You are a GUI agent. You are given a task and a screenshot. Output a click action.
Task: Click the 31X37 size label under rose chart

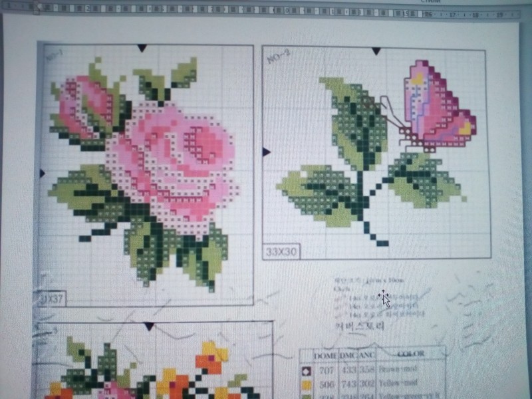point(51,299)
